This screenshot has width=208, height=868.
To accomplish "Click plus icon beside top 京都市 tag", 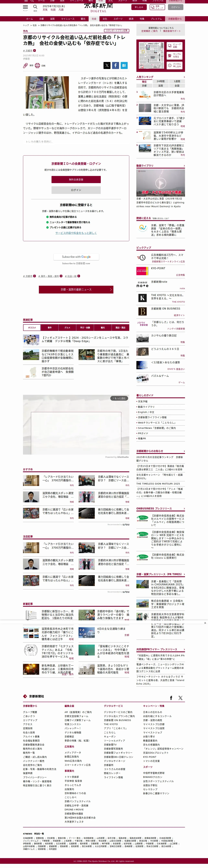I will tap(34, 51).
